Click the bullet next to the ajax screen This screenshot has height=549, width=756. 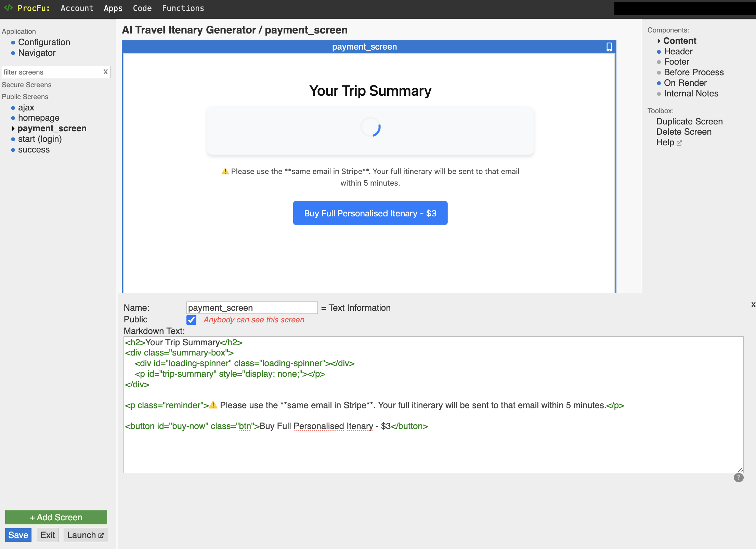click(x=13, y=107)
